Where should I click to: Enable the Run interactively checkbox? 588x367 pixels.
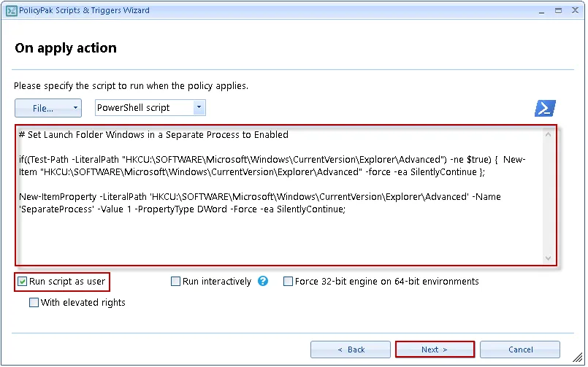[176, 282]
